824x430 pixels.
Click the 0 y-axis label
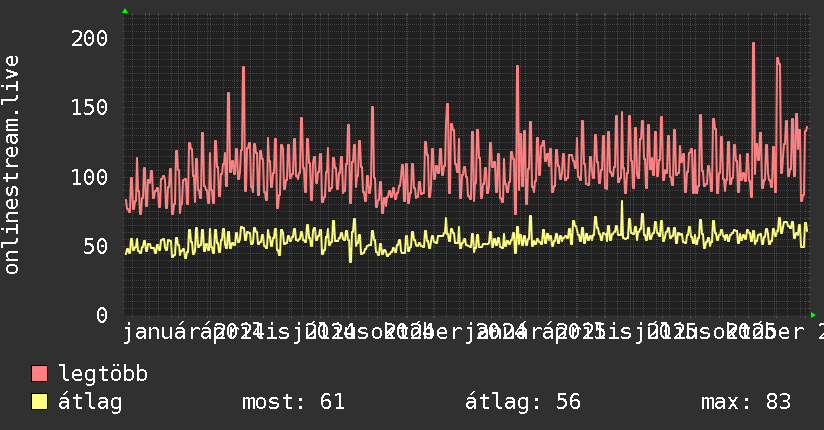click(x=102, y=315)
